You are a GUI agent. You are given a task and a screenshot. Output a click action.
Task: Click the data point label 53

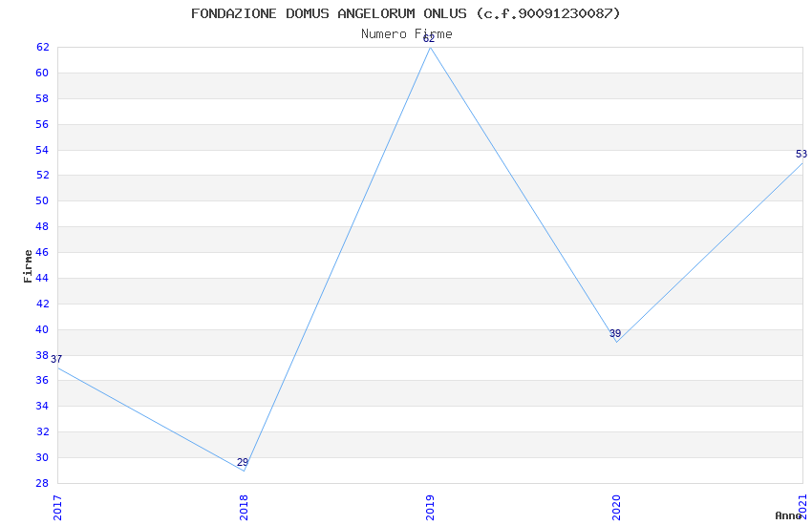pos(801,154)
